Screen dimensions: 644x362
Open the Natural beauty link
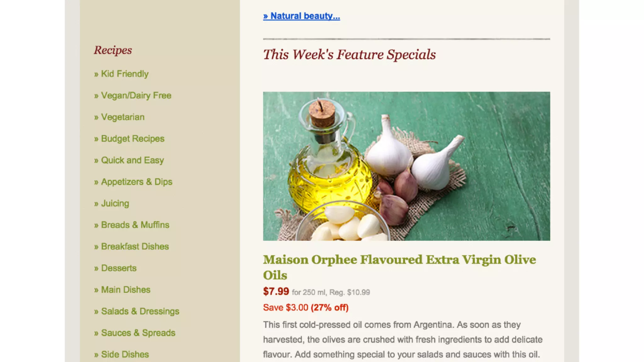pyautogui.click(x=302, y=16)
